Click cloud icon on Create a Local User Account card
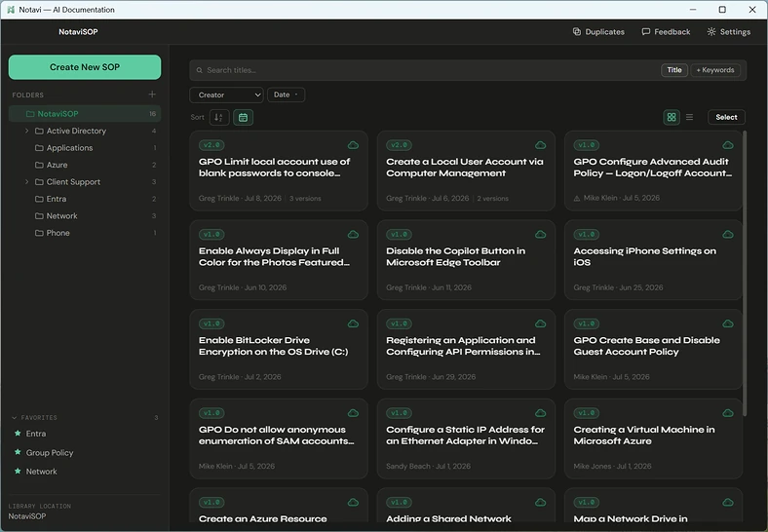Viewport: 768px width, 532px height. (x=541, y=145)
